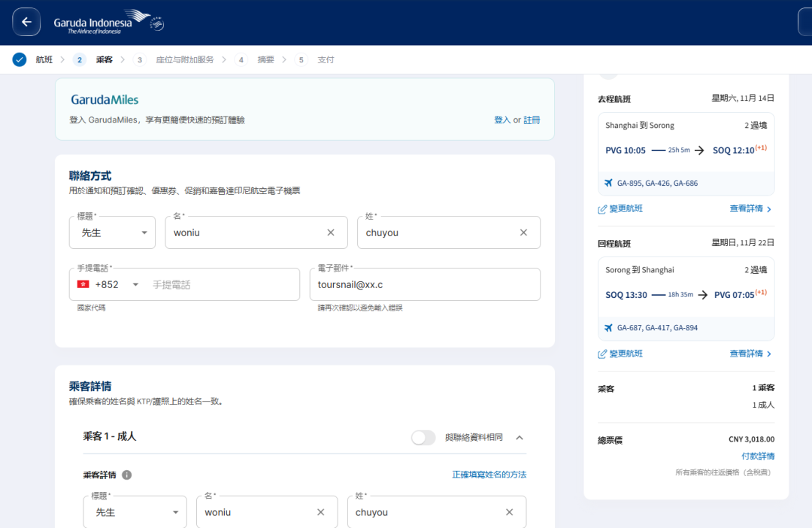Click the total price CNY 3,018.00

click(751, 439)
